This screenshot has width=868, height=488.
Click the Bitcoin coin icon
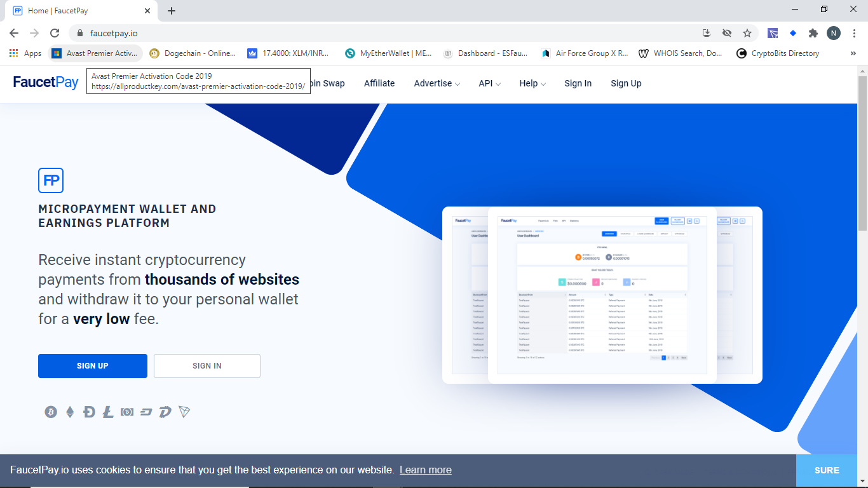click(51, 412)
